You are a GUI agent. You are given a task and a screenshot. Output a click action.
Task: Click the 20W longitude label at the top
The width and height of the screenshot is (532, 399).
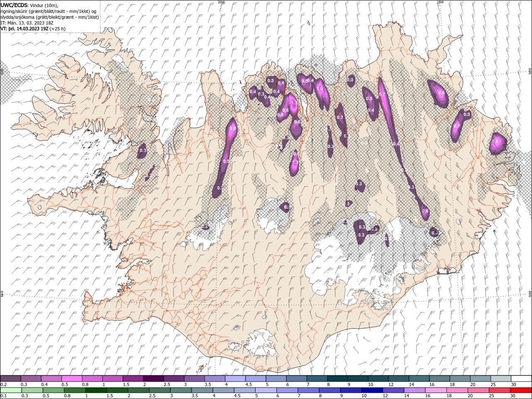pos(221,2)
